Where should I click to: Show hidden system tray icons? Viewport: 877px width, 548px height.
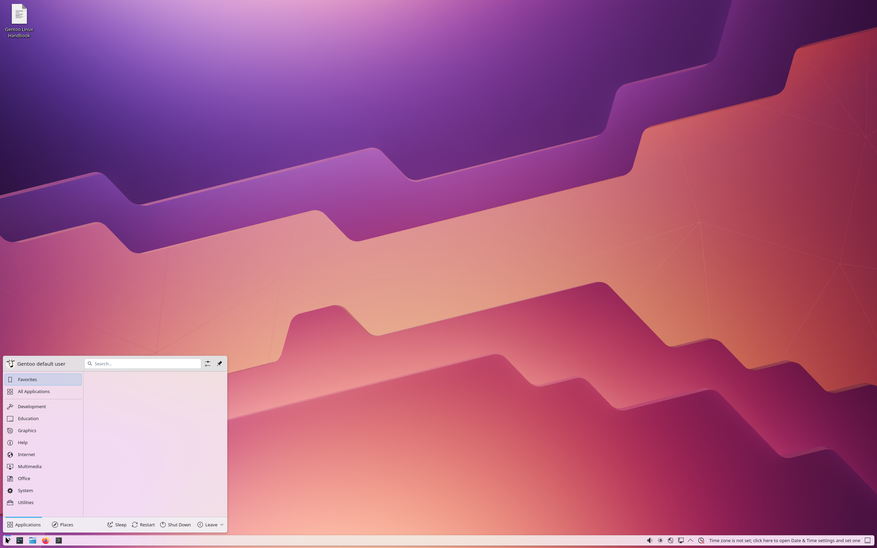click(690, 541)
